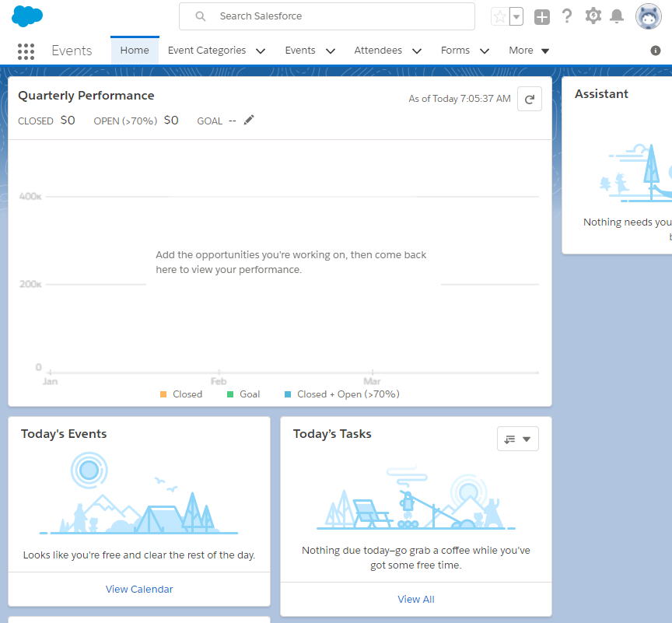The image size is (672, 623).
Task: Open the Event Categories tab
Action: click(x=207, y=50)
